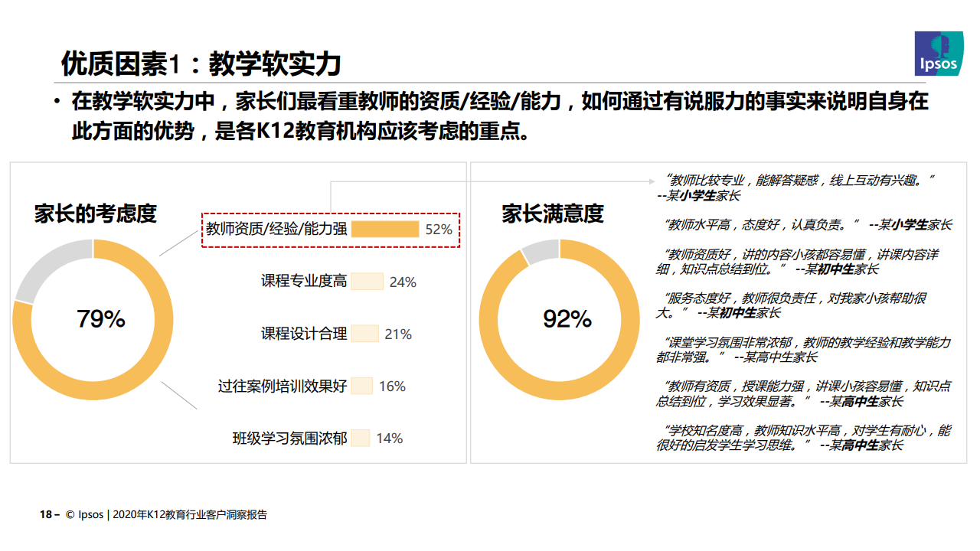Select the 21% course design bar
Screen dimensions: 980x551
point(364,334)
